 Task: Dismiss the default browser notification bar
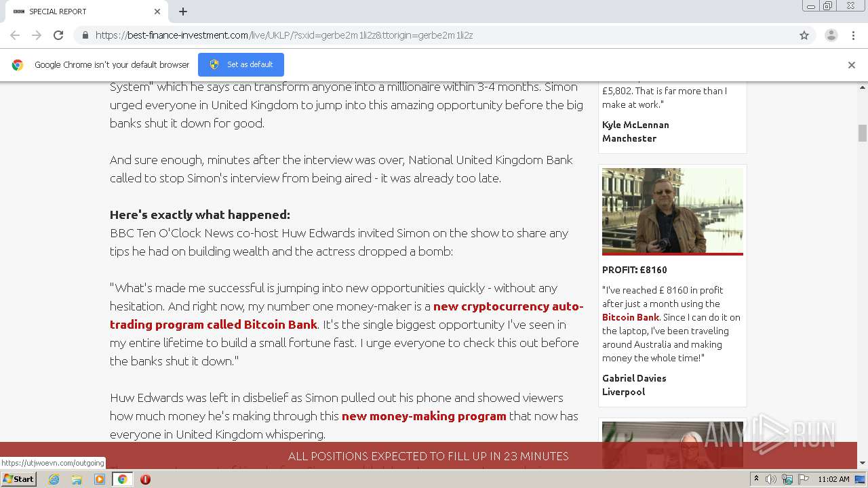coord(852,65)
